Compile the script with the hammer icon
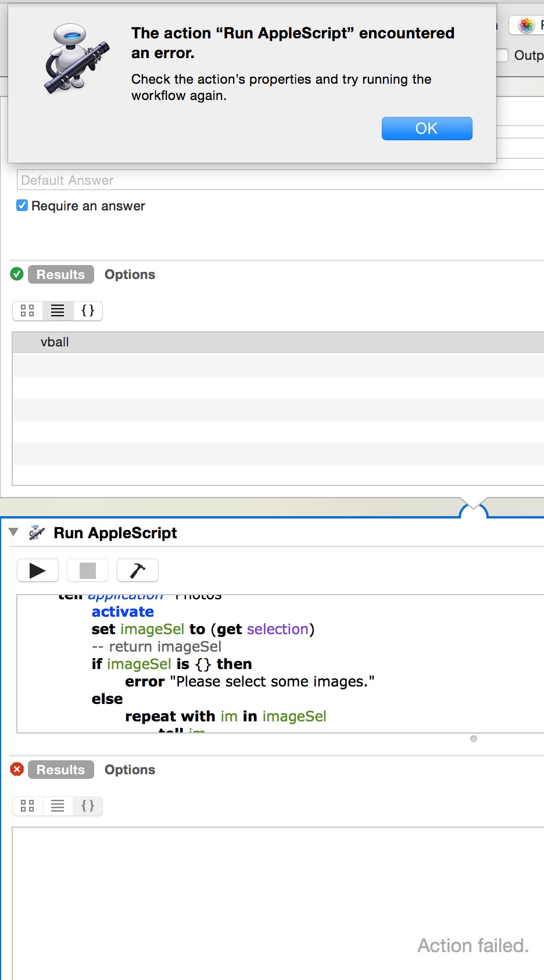The height and width of the screenshot is (980, 544). pyautogui.click(x=138, y=571)
